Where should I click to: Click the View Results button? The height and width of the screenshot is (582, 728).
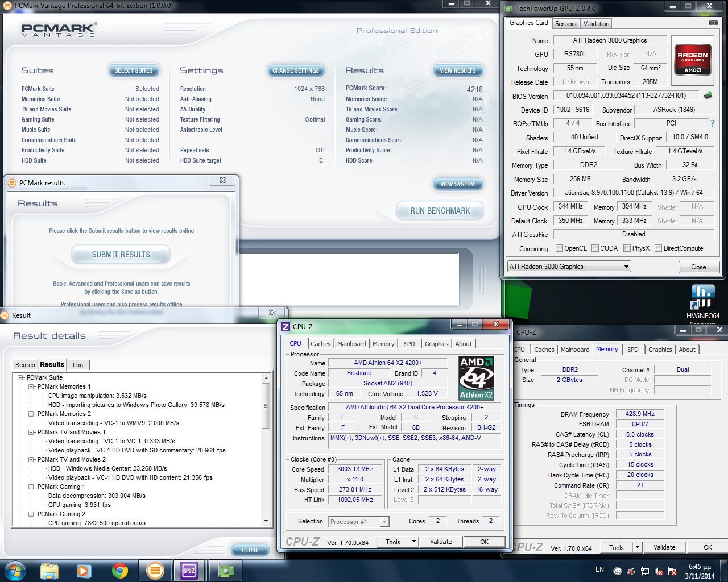458,71
